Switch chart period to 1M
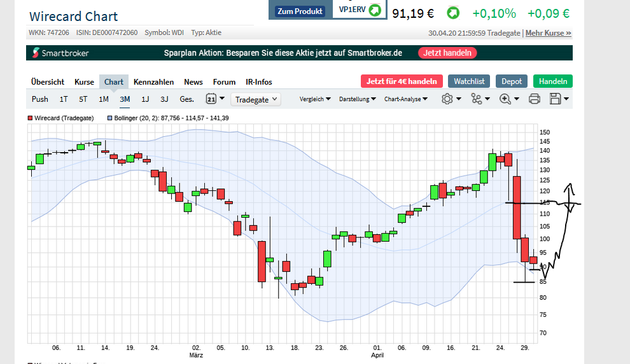 point(104,99)
